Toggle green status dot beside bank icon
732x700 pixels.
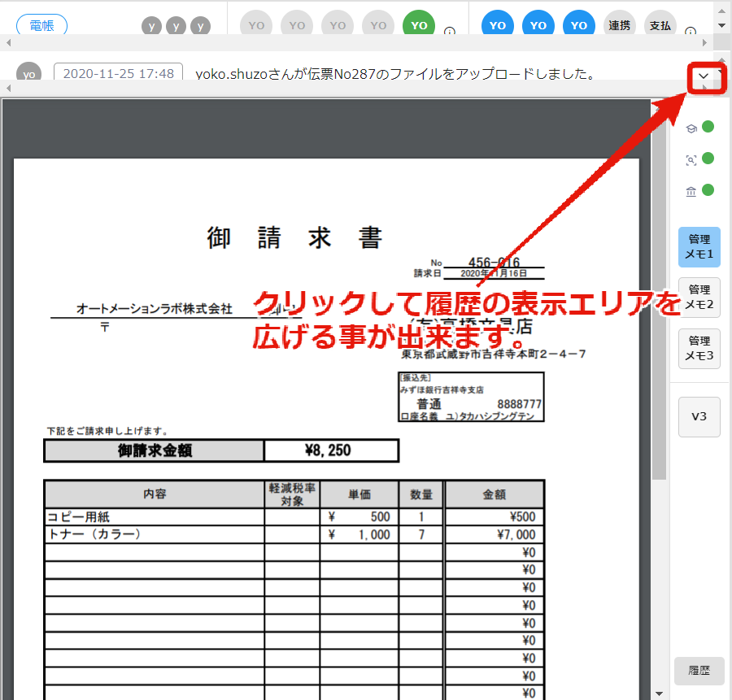pos(708,190)
